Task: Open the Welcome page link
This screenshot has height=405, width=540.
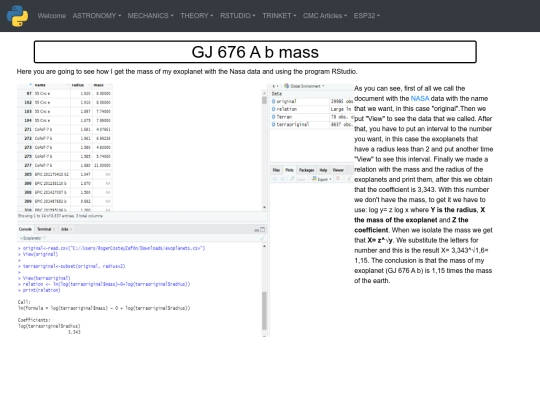Action: [52, 16]
